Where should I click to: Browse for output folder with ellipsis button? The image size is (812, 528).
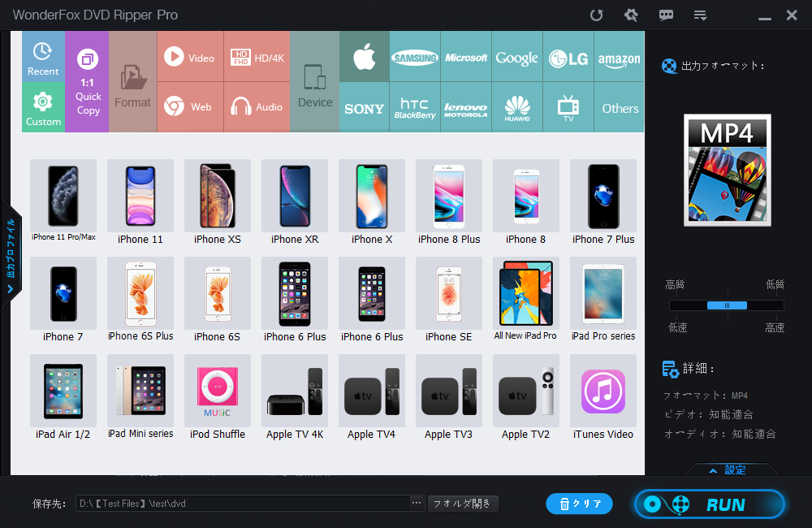(x=417, y=503)
